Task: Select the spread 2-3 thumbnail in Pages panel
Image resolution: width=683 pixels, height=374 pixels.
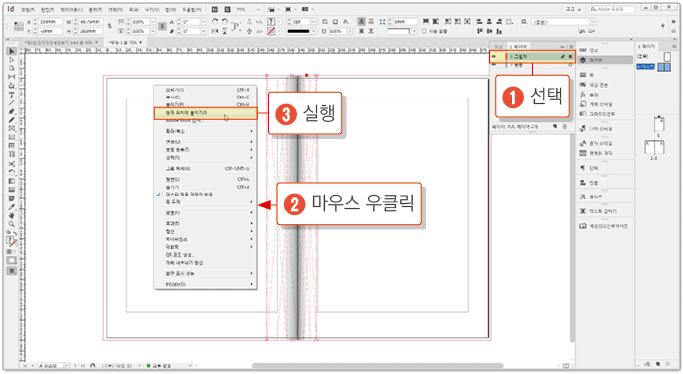Action: [654, 148]
